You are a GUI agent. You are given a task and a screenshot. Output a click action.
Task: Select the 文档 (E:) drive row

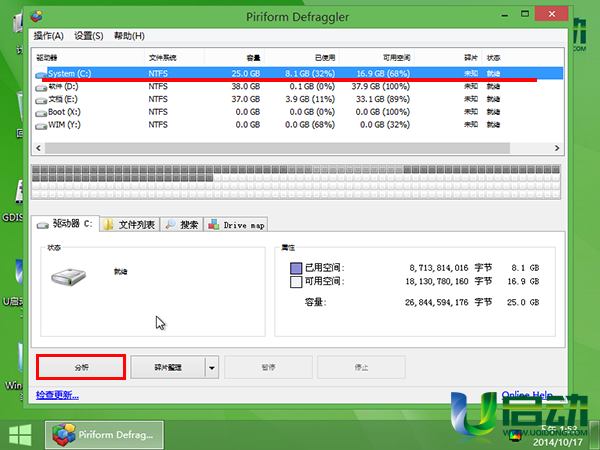pos(298,99)
